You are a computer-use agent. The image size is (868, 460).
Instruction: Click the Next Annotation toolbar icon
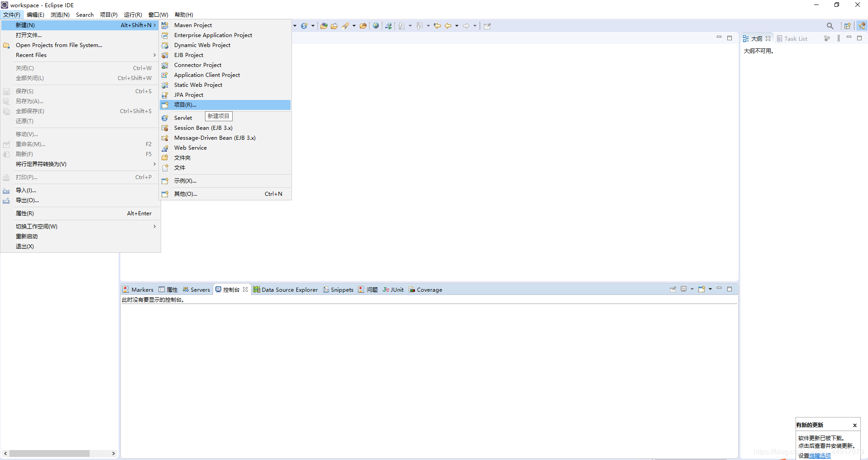(401, 26)
